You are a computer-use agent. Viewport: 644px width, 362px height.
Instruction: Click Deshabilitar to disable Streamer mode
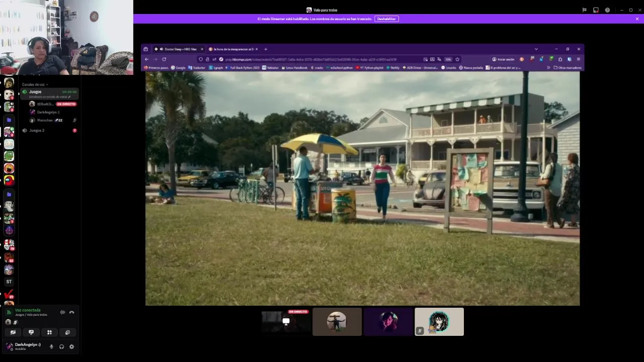[386, 19]
